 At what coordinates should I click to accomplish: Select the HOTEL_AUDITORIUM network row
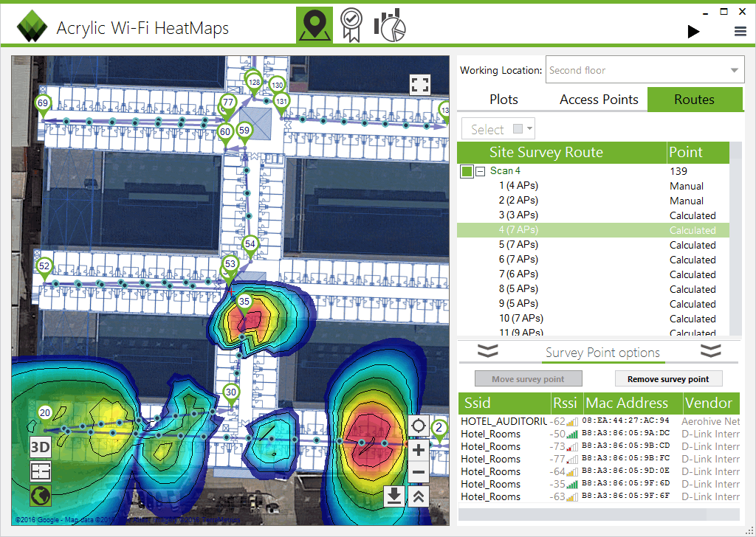click(599, 421)
